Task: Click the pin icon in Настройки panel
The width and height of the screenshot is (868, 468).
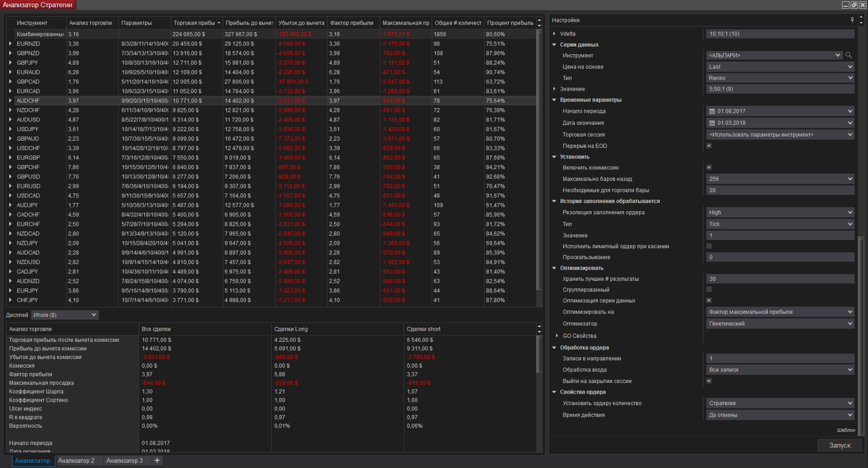Action: 852,20
